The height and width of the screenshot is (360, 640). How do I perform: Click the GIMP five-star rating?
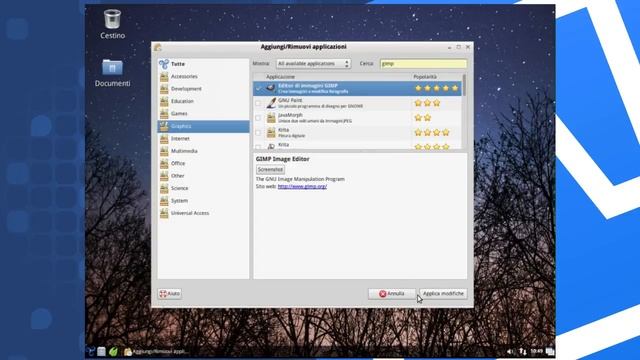point(436,88)
